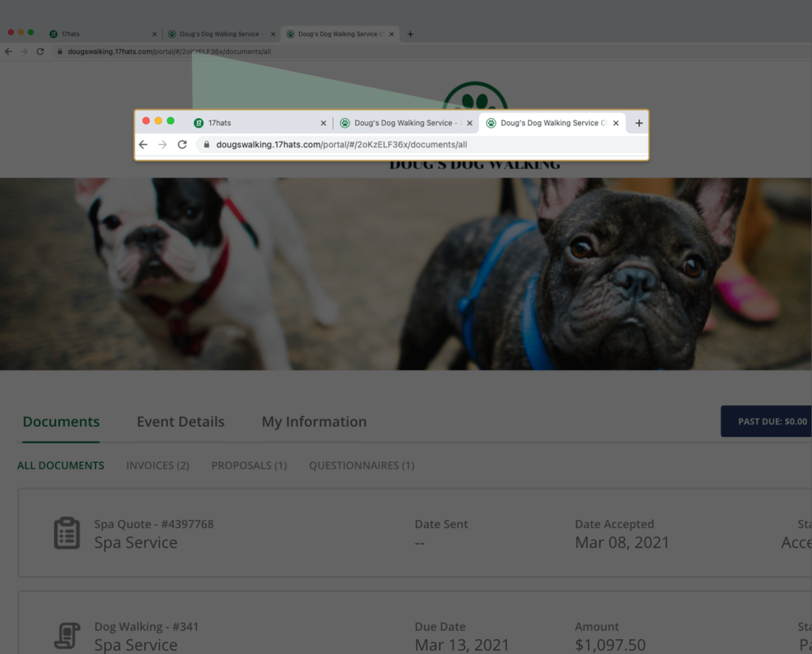Click the Dog Walking invoice scroll icon

(67, 636)
